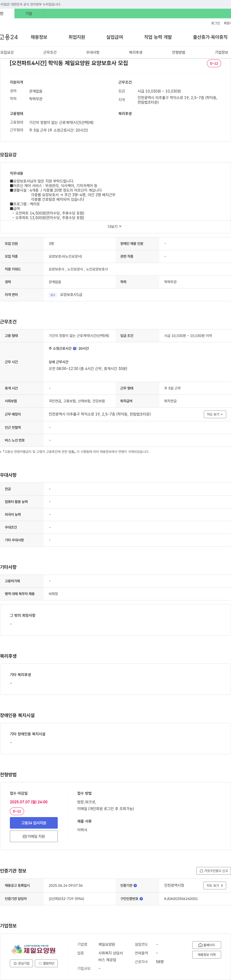Click the job title 학익동 제일요양원 요양보호사 모집
The height and width of the screenshot is (980, 231).
[x=69, y=63]
